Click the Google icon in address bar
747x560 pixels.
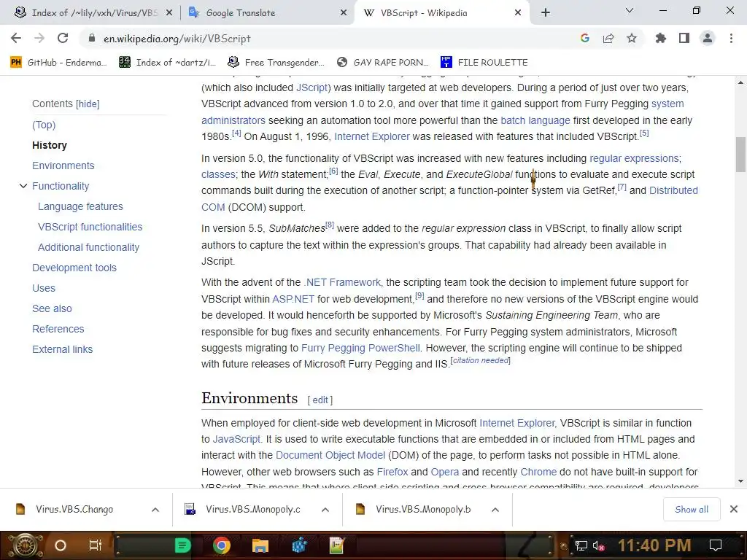pyautogui.click(x=585, y=38)
